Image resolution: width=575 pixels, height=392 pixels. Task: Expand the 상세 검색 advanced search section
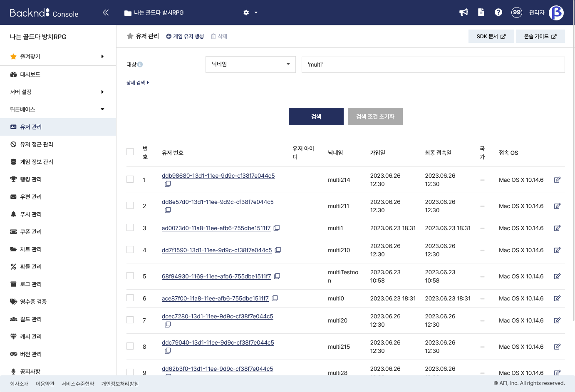(x=138, y=83)
